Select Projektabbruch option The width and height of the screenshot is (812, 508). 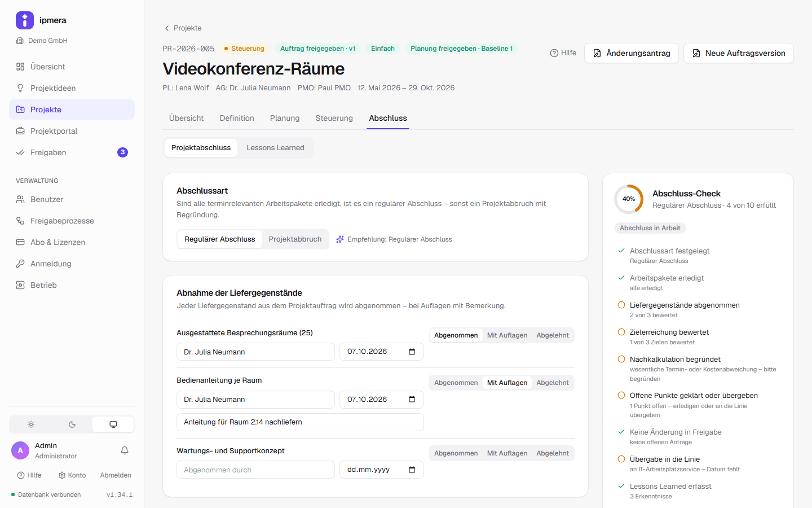(295, 239)
